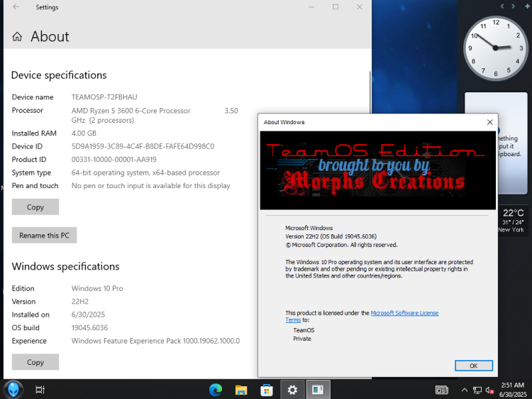Open Task View on the taskbar
Screen dimensions: 532x399
point(40,390)
